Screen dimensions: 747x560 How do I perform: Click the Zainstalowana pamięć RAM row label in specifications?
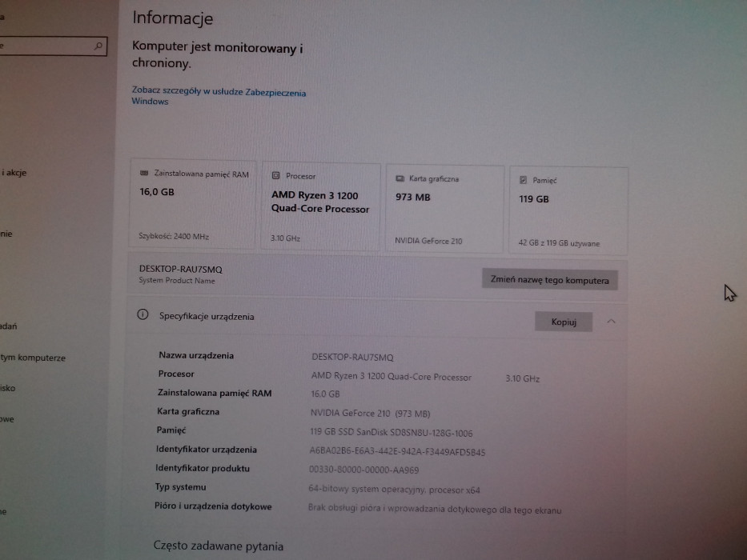(215, 393)
